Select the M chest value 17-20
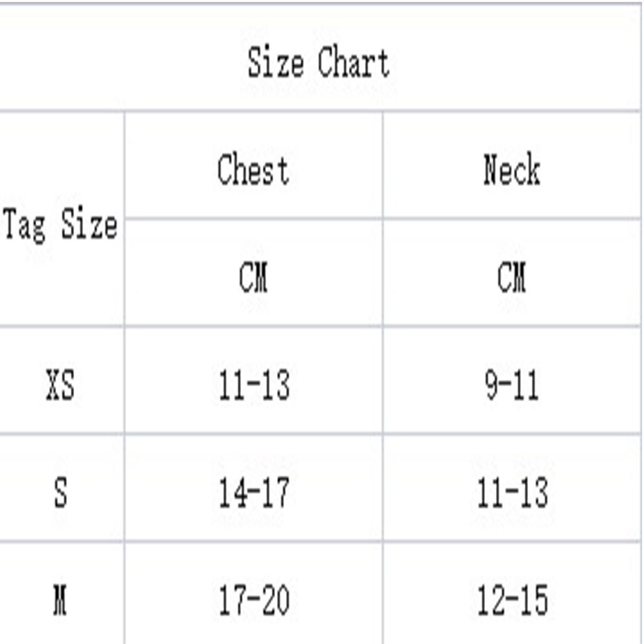This screenshot has width=644, height=644. tap(254, 600)
